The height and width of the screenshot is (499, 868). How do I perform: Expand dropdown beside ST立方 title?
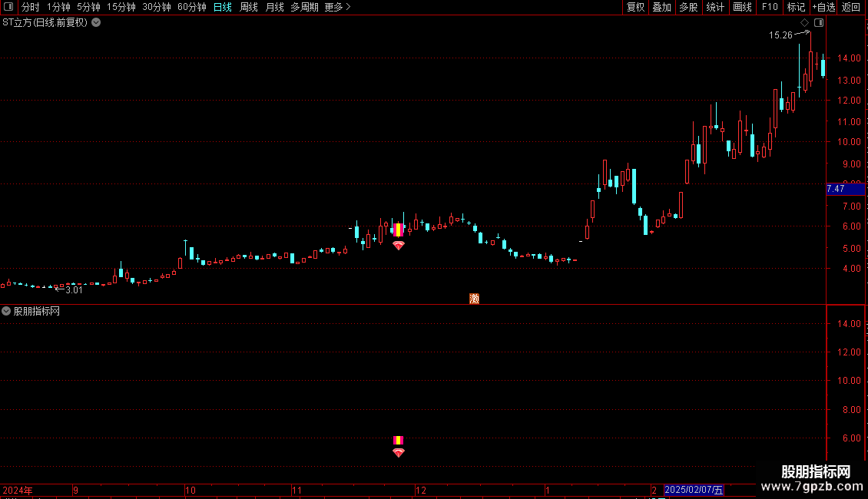click(x=96, y=23)
